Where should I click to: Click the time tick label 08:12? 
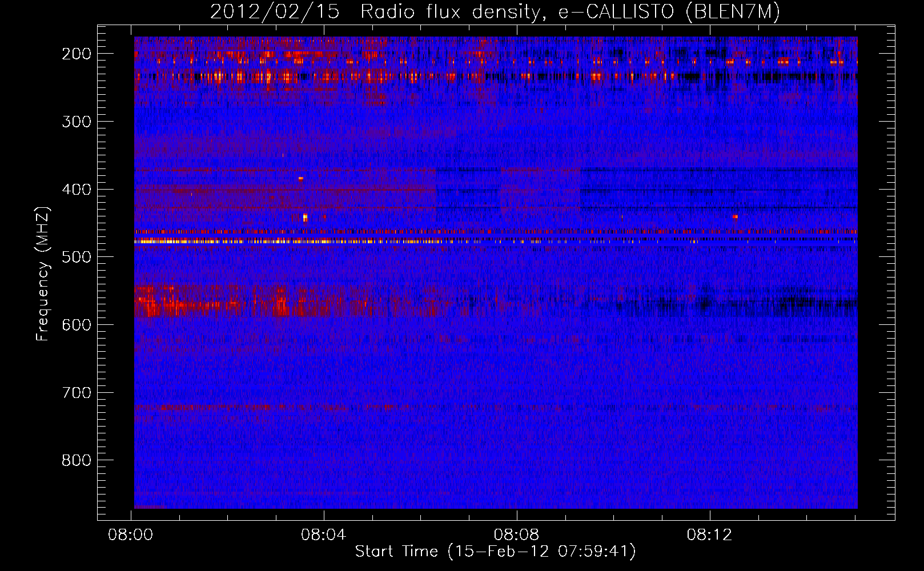(x=709, y=535)
